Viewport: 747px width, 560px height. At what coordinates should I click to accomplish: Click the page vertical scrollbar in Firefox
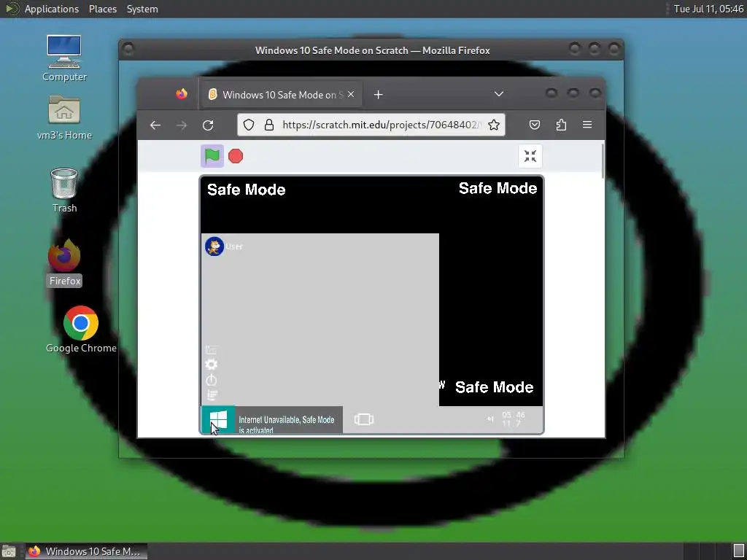(x=603, y=162)
